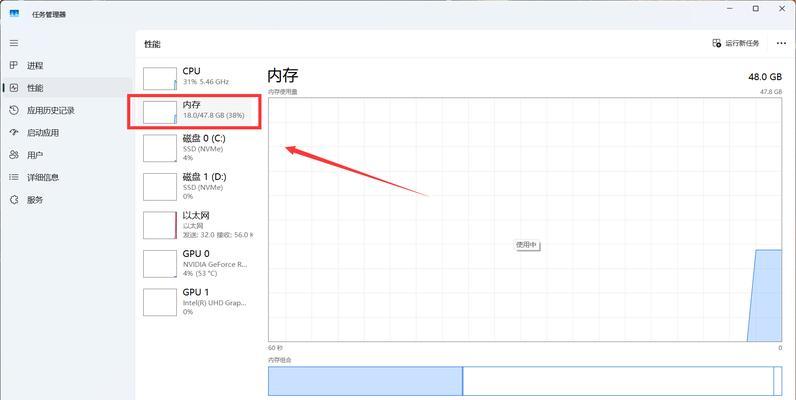Click the 性能 performance icon
Screen dimensions: 796x400
coord(14,88)
